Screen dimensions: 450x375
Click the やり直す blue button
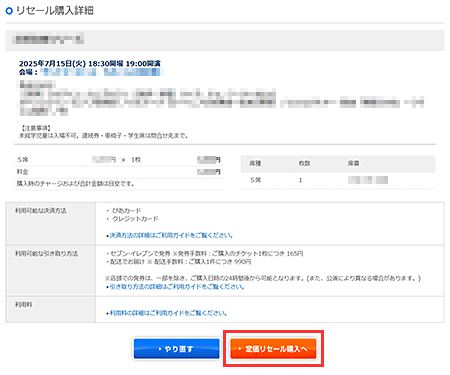click(x=177, y=349)
